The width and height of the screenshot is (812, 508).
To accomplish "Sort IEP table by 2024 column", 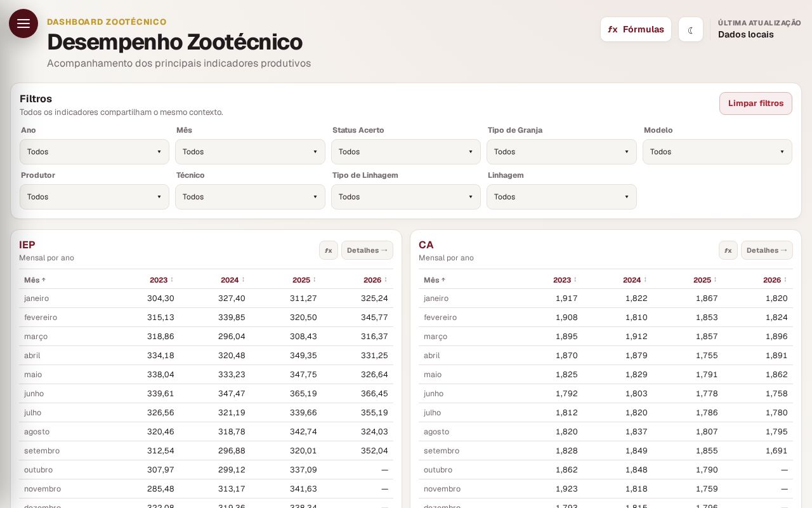I will 233,280.
